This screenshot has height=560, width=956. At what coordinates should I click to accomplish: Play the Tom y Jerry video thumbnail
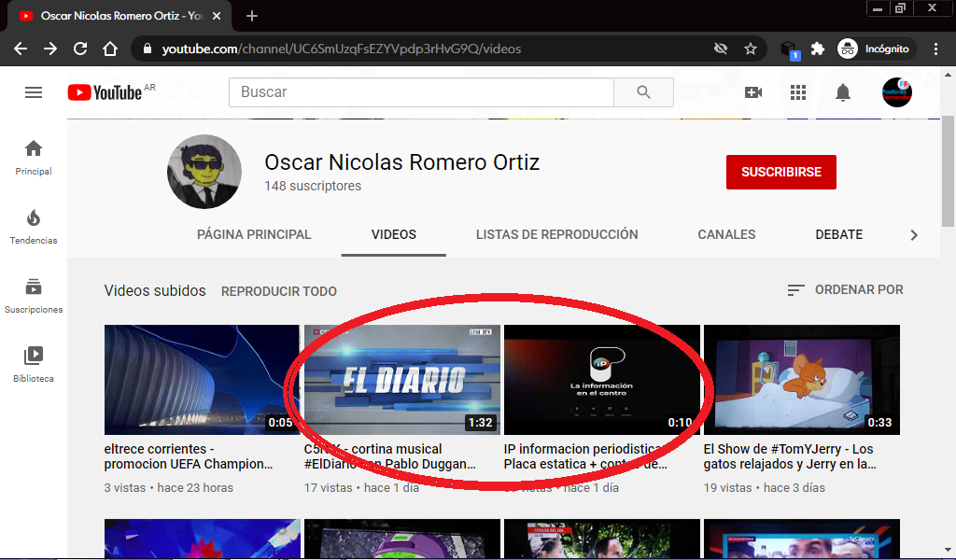pos(802,380)
